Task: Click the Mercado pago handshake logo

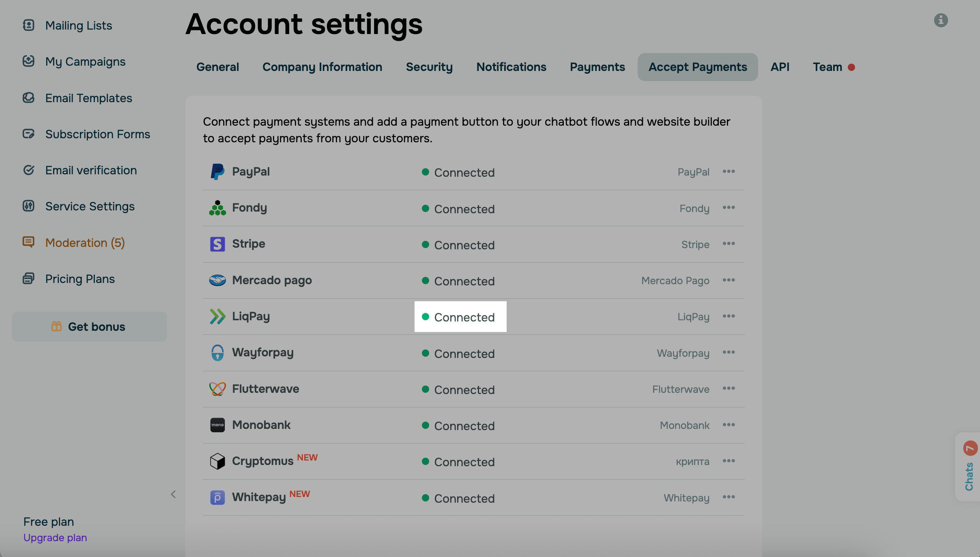Action: tap(217, 280)
